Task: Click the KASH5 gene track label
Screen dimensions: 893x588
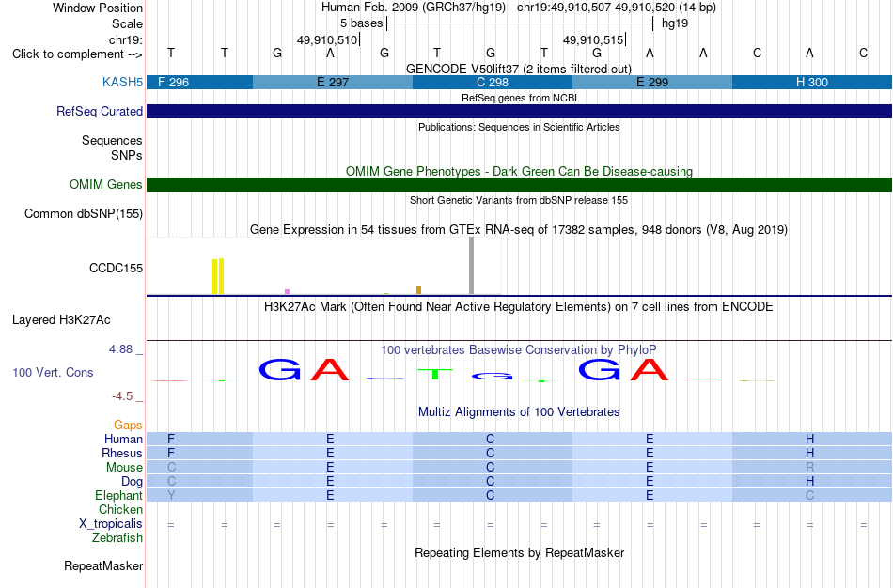Action: pos(122,82)
